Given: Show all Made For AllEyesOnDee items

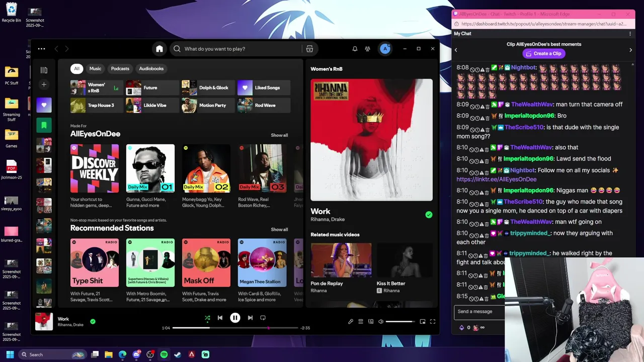Looking at the screenshot, I should (279, 135).
